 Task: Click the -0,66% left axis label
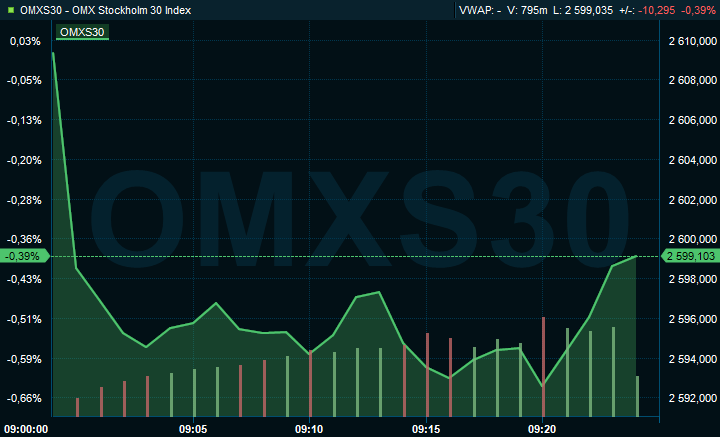(24, 398)
